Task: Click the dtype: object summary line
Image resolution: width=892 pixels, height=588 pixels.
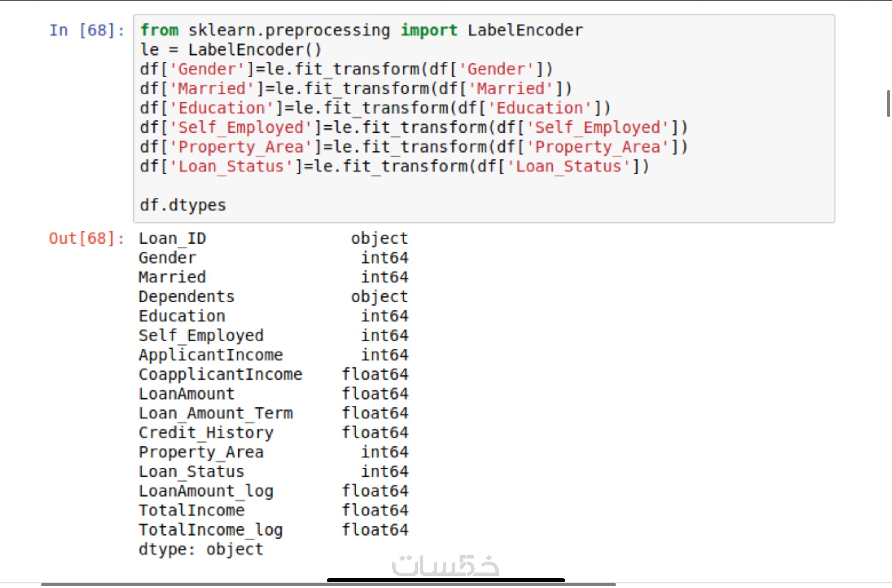Action: pos(201,549)
